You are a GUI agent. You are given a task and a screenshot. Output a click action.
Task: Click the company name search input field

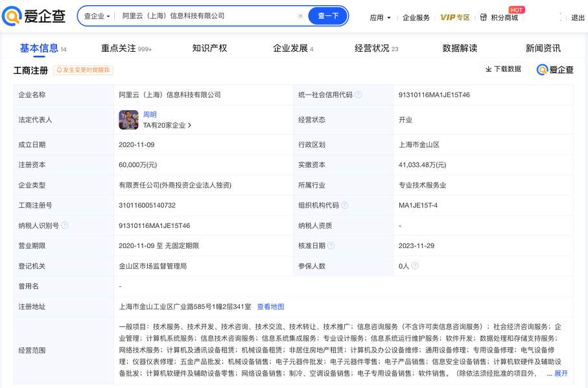tap(207, 16)
